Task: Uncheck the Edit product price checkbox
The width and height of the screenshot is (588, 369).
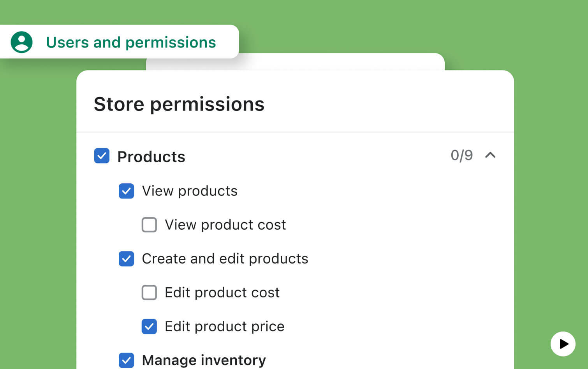Action: tap(149, 327)
